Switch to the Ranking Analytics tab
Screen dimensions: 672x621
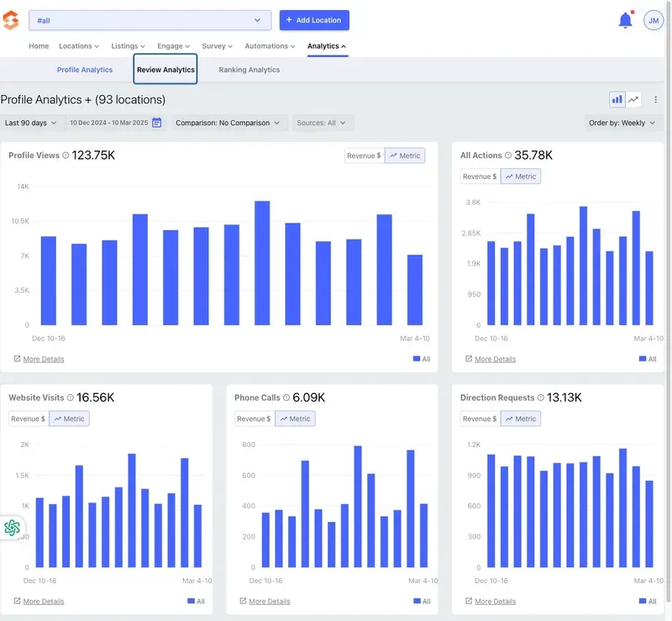click(x=249, y=70)
